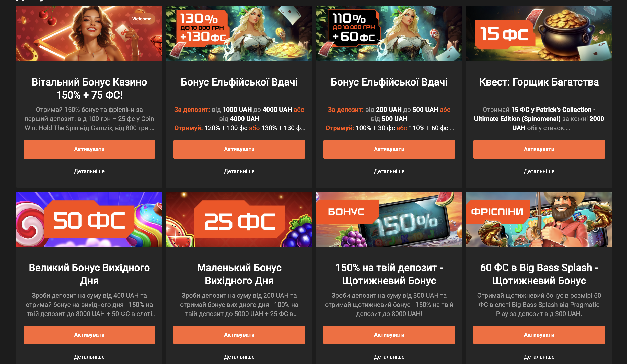Open the Welcome banner image with the woman
This screenshot has height=364, width=627.
(89, 34)
